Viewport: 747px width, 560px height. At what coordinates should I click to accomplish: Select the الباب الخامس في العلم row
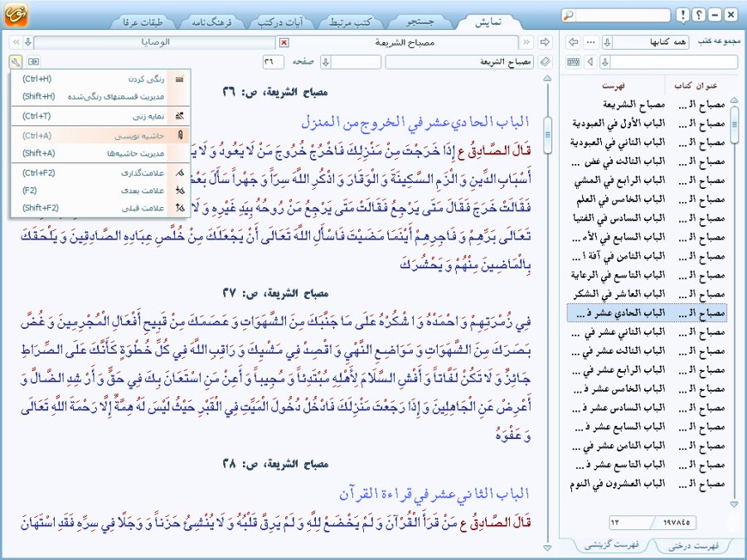[x=647, y=199]
